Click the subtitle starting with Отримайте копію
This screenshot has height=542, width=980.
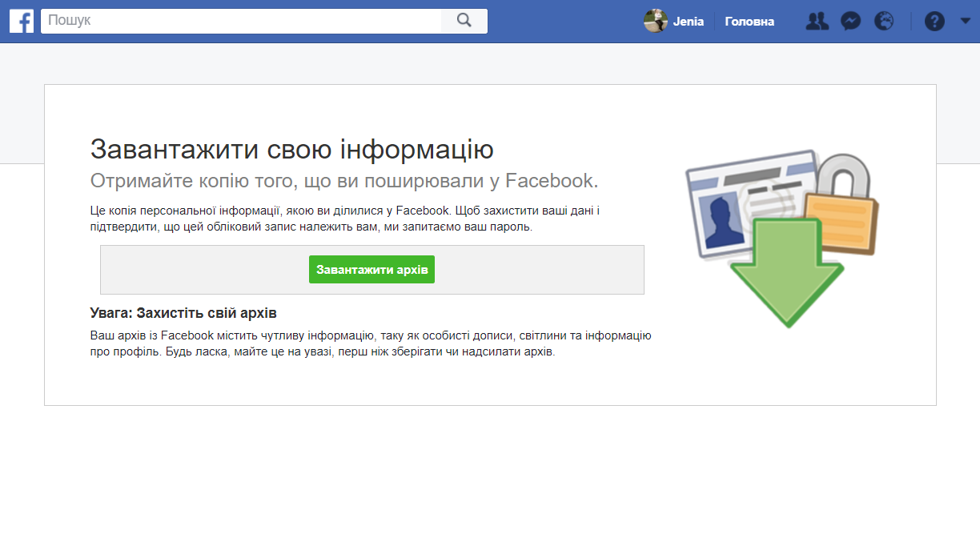(344, 181)
